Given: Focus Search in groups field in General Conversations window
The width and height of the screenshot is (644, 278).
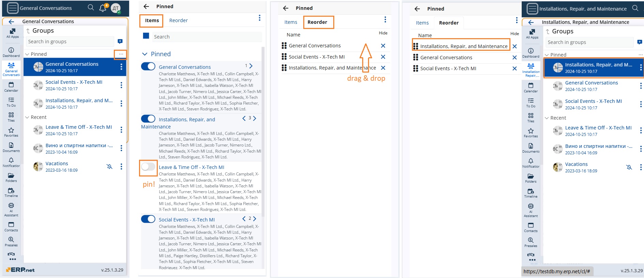Looking at the screenshot, I should tap(70, 42).
